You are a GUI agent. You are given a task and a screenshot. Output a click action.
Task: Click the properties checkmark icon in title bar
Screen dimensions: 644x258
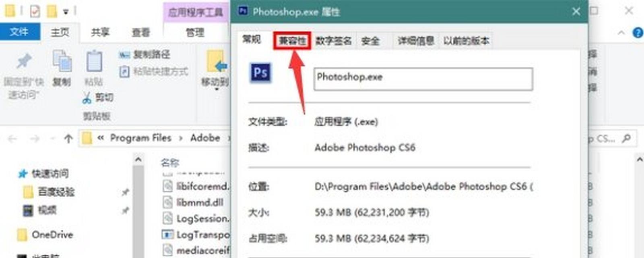tap(35, 11)
